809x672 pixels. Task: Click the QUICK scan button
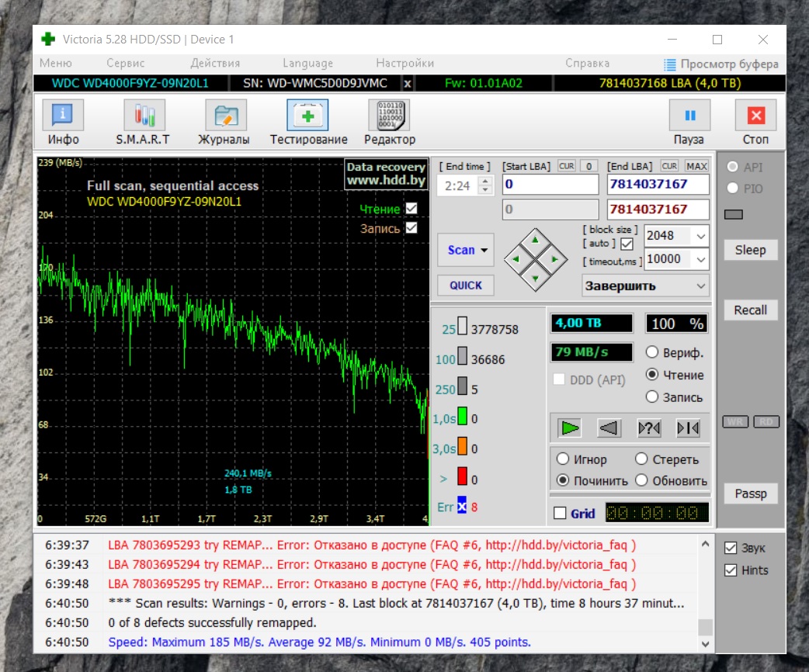(x=465, y=286)
